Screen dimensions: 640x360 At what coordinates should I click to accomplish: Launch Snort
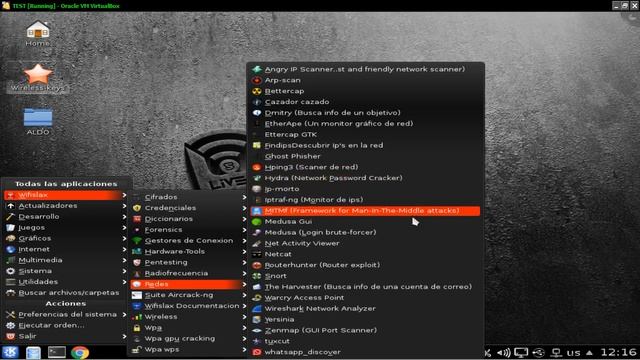(365, 276)
